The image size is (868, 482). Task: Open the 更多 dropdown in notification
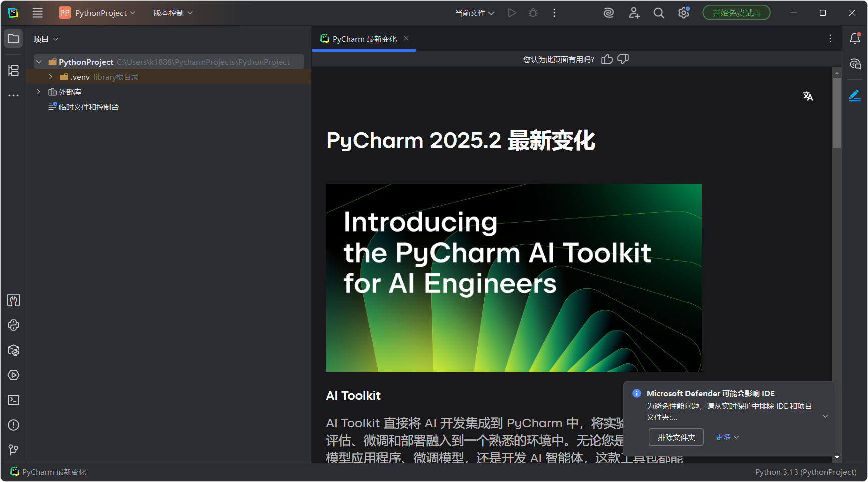(x=727, y=437)
